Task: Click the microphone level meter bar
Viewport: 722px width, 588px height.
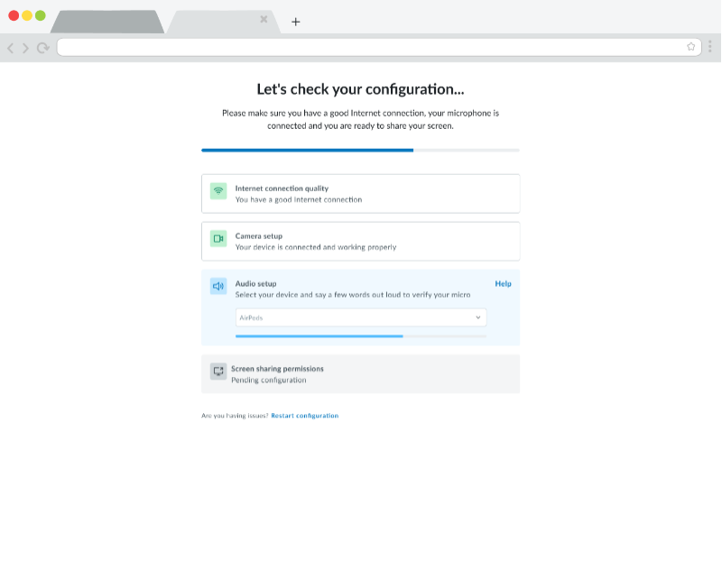Action: click(x=361, y=336)
